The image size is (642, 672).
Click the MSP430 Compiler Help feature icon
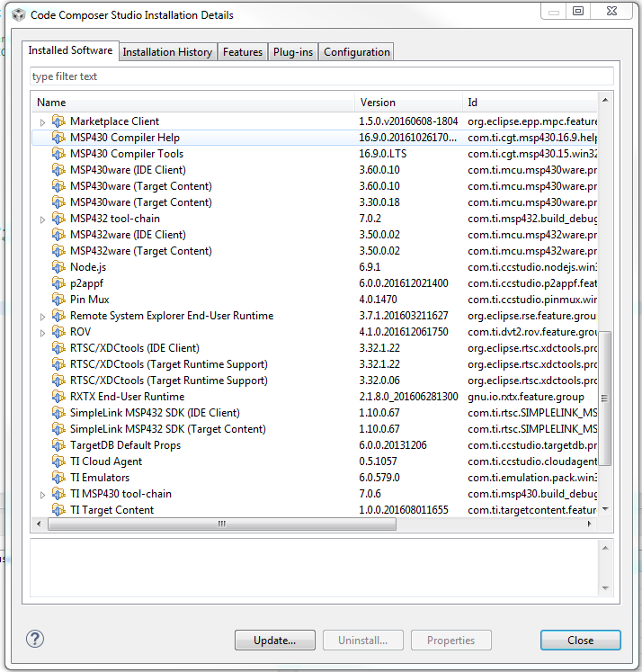[x=58, y=138]
